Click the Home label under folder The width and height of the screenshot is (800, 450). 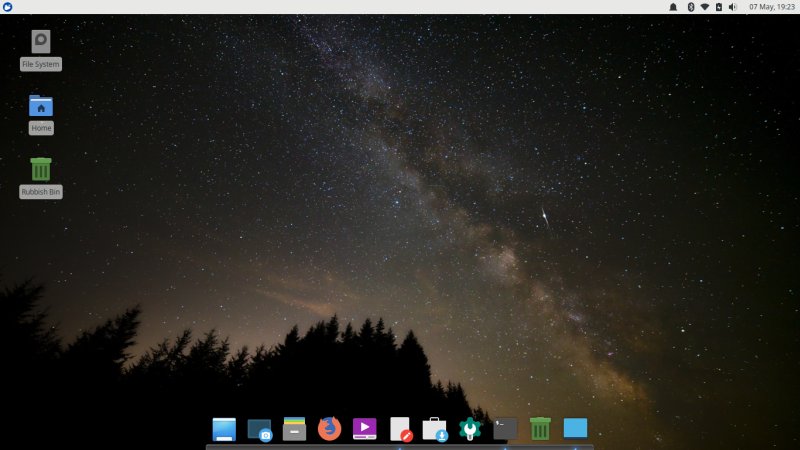click(x=41, y=128)
